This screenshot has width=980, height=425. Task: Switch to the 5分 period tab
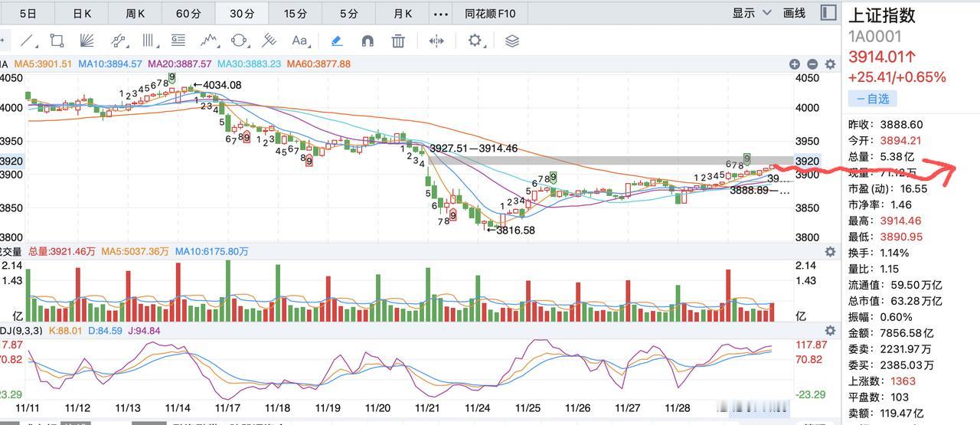[349, 13]
